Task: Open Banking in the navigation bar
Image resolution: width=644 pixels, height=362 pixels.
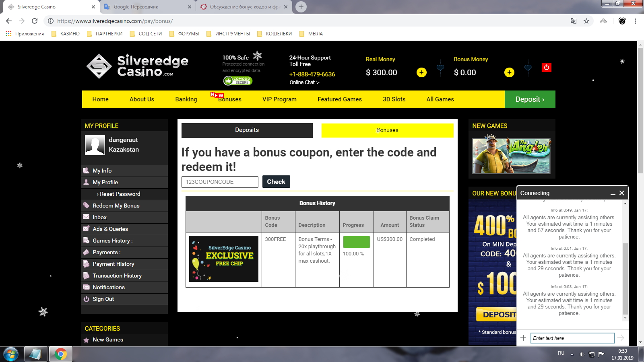Action: (186, 99)
